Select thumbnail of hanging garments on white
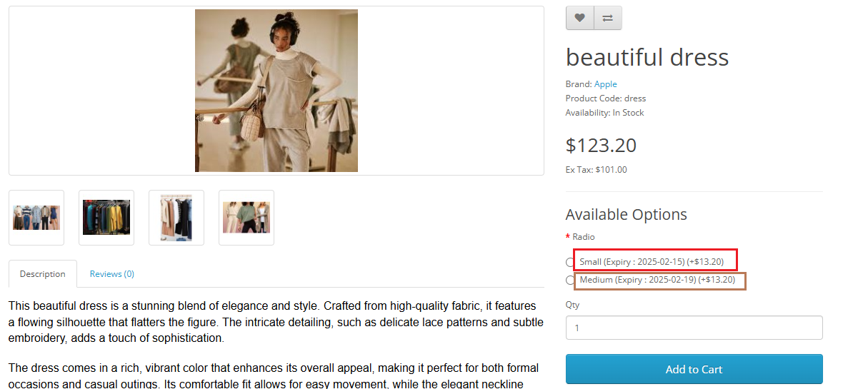 pyautogui.click(x=176, y=217)
